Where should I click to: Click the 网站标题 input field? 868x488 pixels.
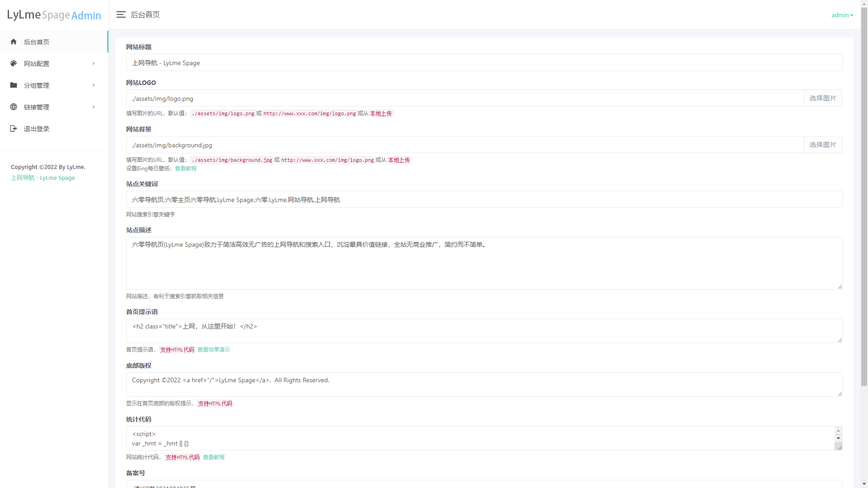click(484, 63)
